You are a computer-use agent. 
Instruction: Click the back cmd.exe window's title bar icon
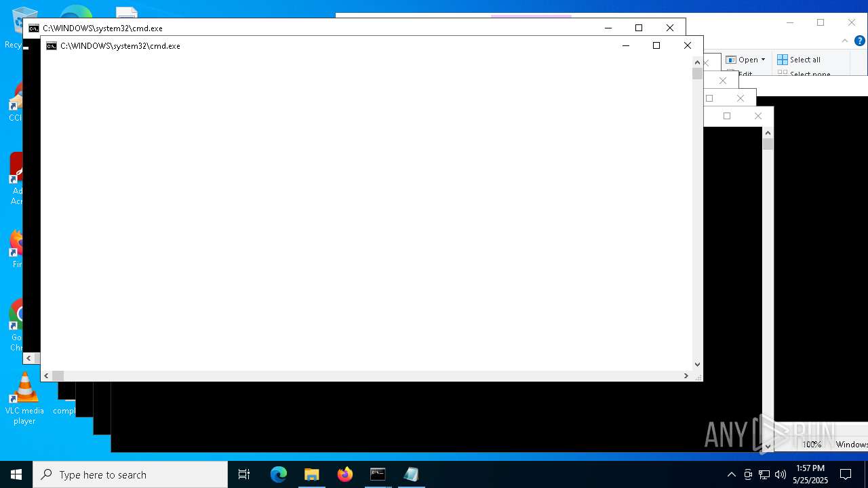34,28
